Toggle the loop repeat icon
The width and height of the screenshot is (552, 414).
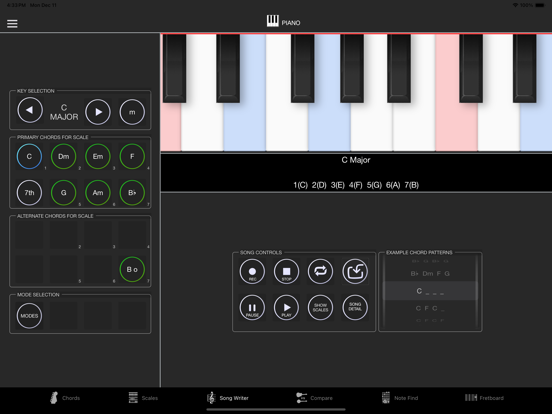pos(320,271)
